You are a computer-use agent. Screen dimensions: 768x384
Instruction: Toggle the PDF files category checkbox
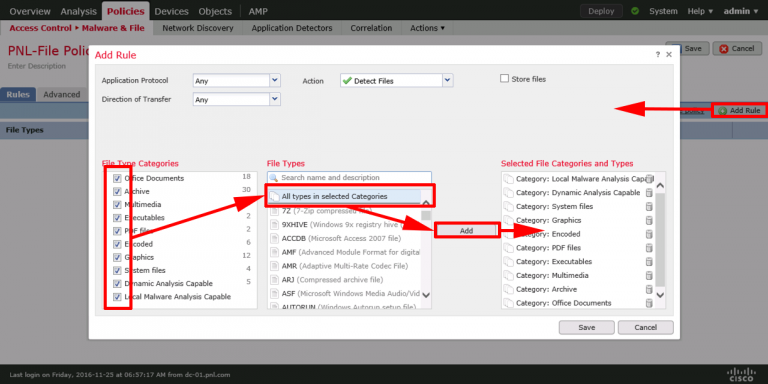pos(117,231)
